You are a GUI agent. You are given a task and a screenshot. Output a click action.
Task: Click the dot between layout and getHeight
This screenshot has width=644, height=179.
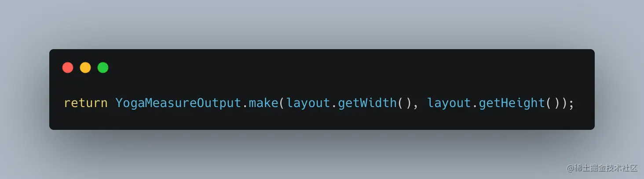(x=474, y=107)
